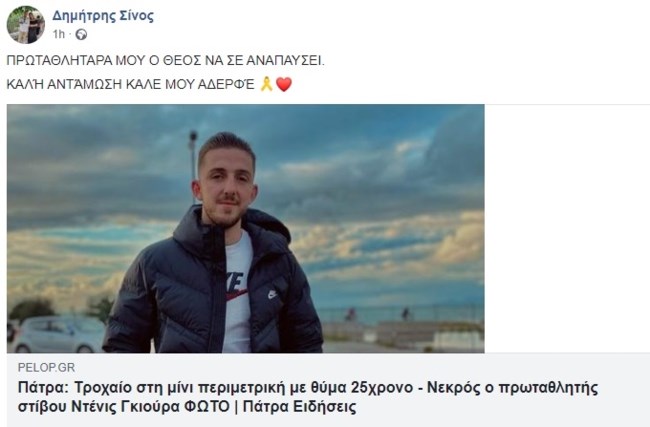Select the ΚΑΛΉ ΑΝΤΆΜΩΣΗ post text line
This screenshot has width=650, height=427.
point(131,84)
